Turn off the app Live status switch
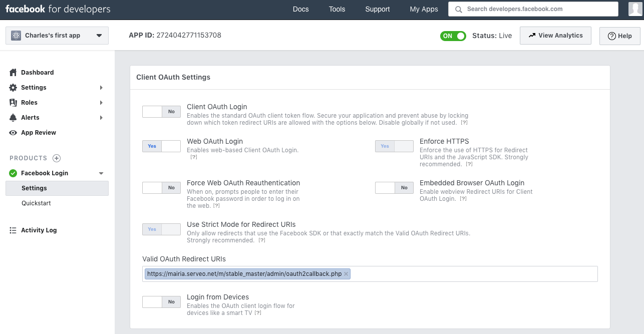The width and height of the screenshot is (644, 334). [453, 36]
